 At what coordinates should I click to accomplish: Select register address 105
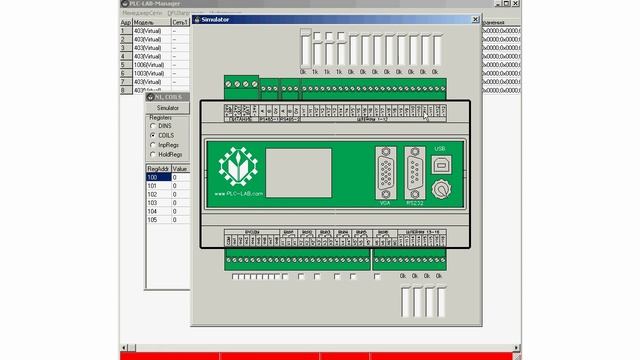158,220
